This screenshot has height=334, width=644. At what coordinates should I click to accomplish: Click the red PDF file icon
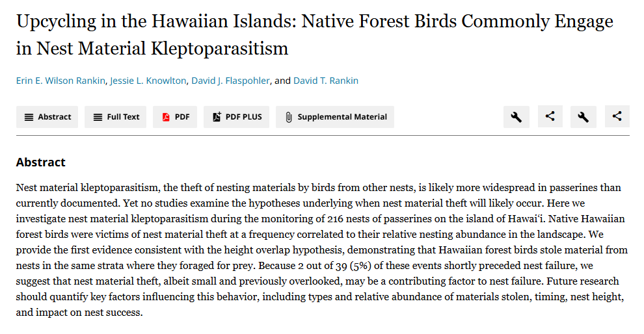166,117
